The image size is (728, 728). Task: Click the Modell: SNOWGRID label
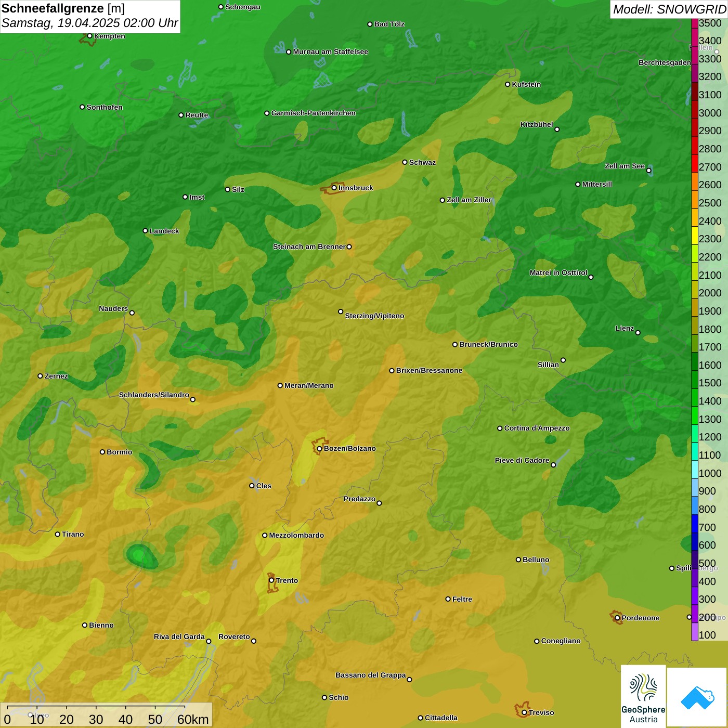[669, 9]
